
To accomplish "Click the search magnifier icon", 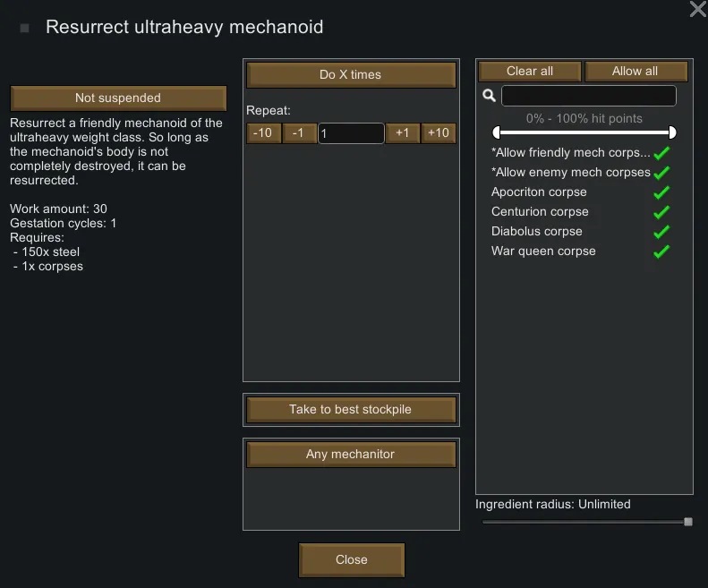I will click(489, 96).
